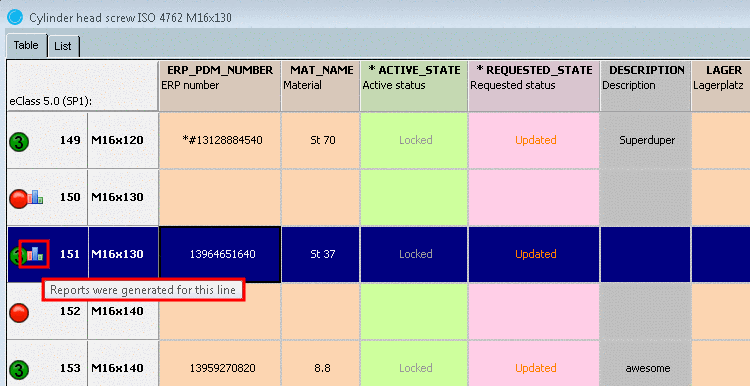Select the REQUESTED_STATE column header
750x386 pixels.
coord(534,86)
